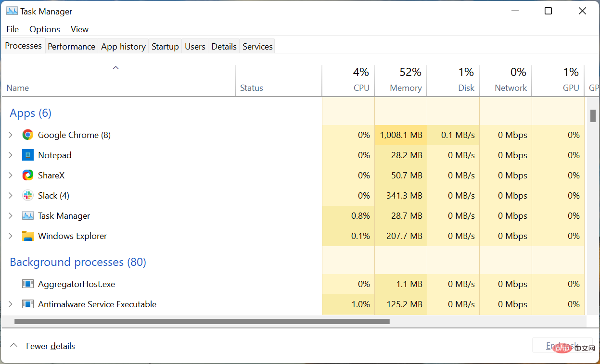This screenshot has height=364, width=600.
Task: Click Chrome's 1,008.1 MB memory value
Action: [401, 135]
